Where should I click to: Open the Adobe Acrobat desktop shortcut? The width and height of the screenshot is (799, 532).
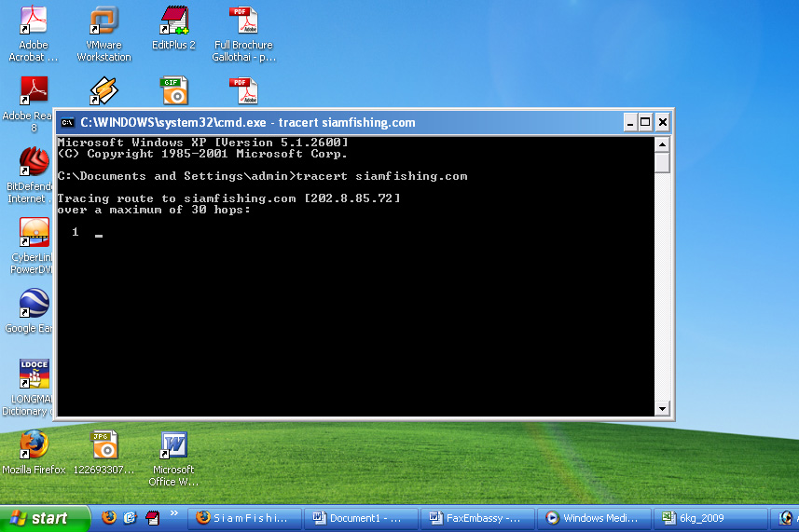[x=34, y=34]
